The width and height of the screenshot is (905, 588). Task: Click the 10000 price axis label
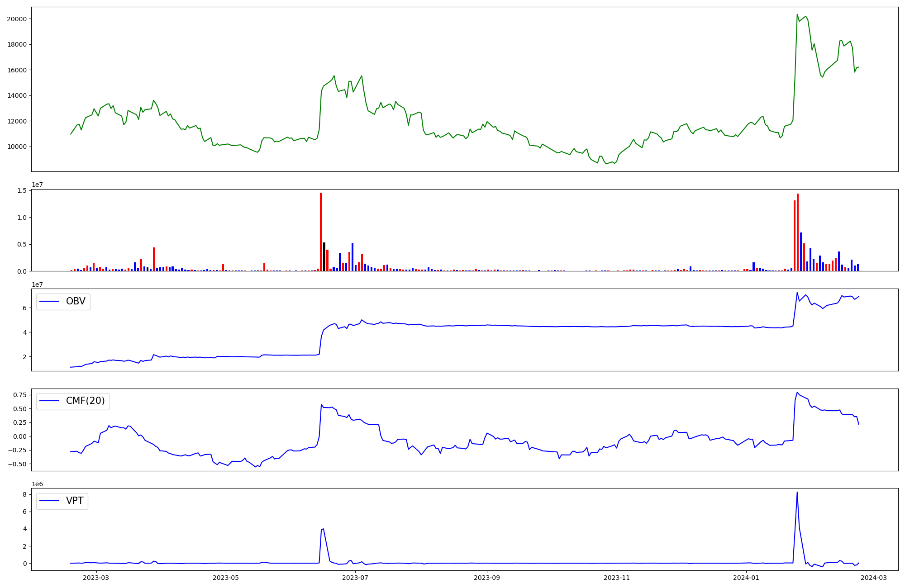pos(16,147)
